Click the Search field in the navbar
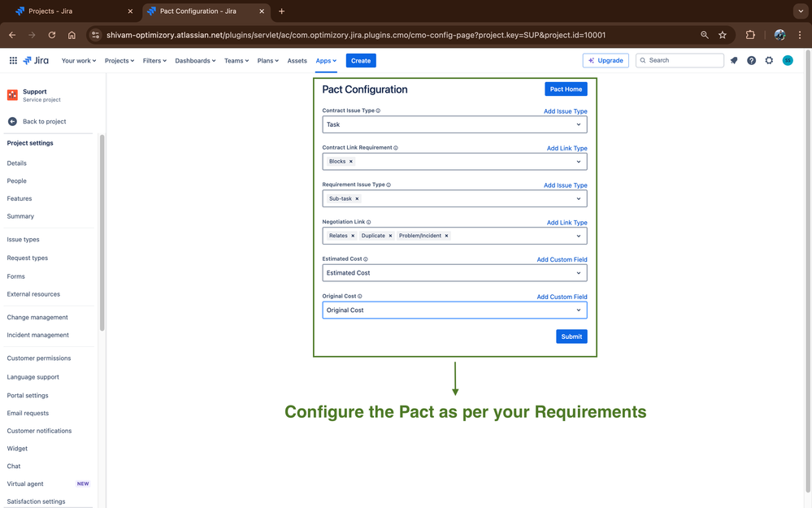812x508 pixels. [680, 60]
